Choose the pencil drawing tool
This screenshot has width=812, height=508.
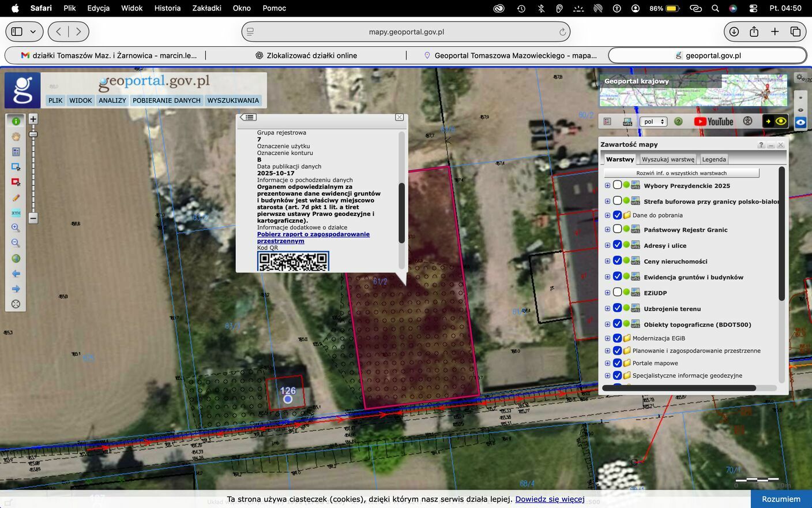click(16, 198)
